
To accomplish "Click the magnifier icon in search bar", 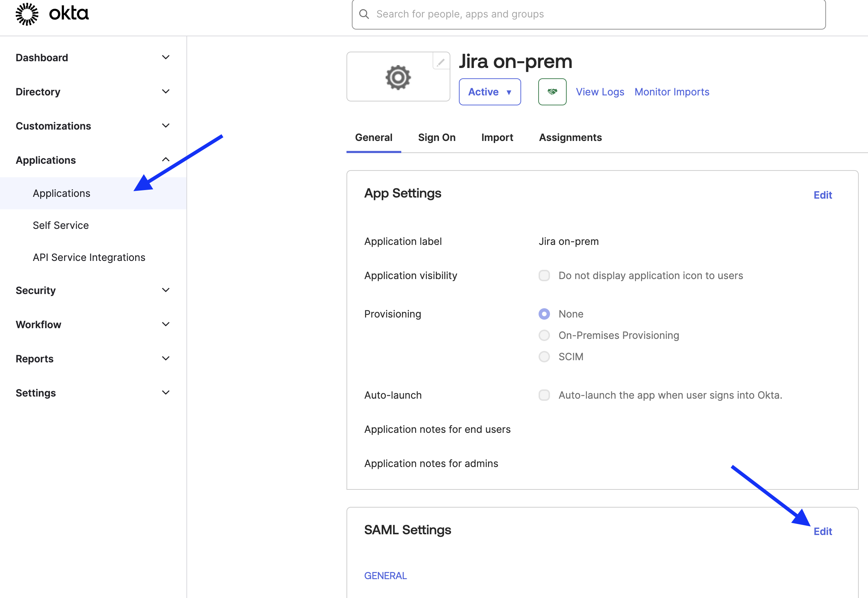I will (364, 14).
